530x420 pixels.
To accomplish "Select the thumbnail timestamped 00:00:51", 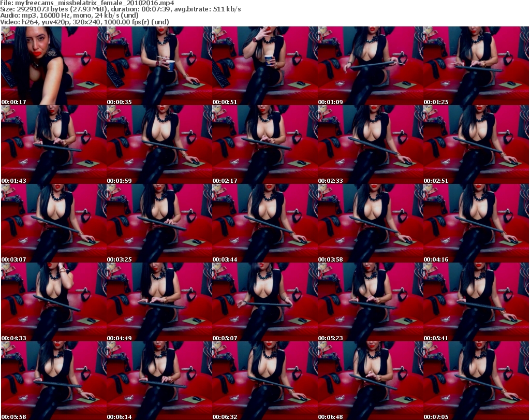I will pyautogui.click(x=264, y=66).
